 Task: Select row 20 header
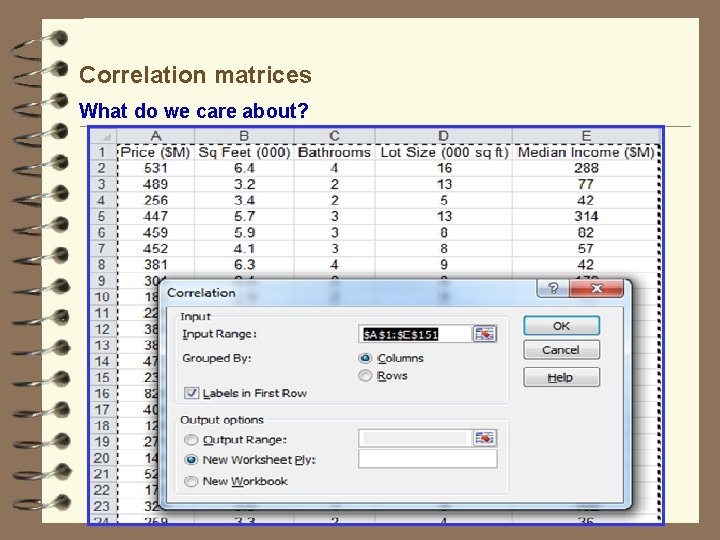(102, 458)
